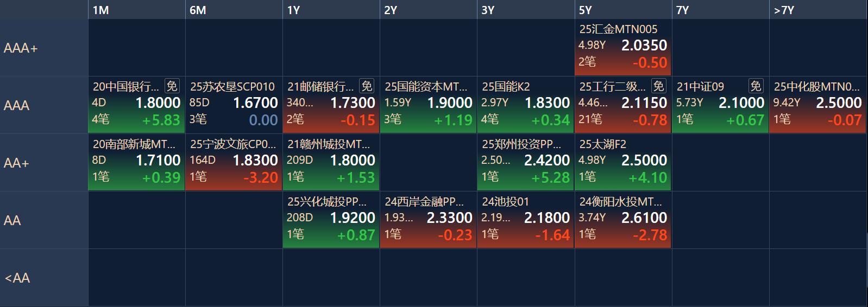
Task: Open the 24池投01 bond name
Action: pyautogui.click(x=505, y=202)
